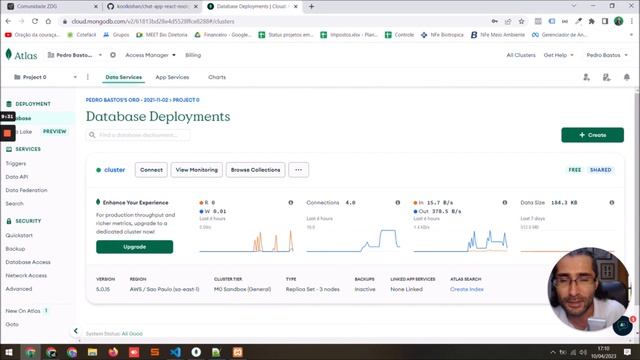Open project options three-dot menu
The image size is (640, 360).
click(88, 77)
